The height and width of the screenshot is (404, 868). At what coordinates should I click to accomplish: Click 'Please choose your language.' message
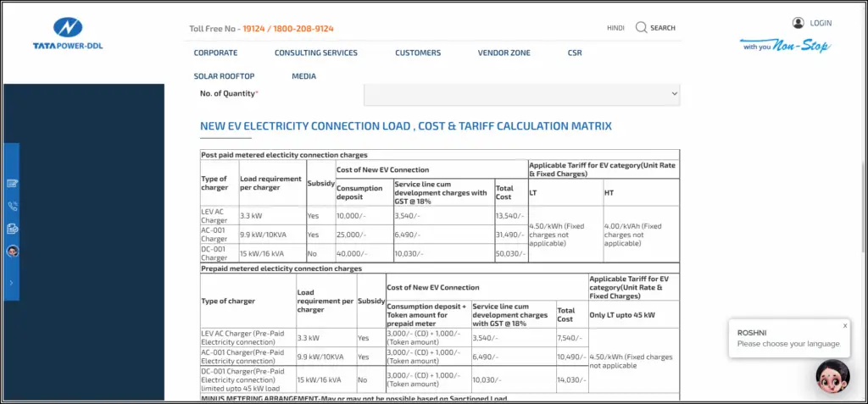[x=789, y=344]
